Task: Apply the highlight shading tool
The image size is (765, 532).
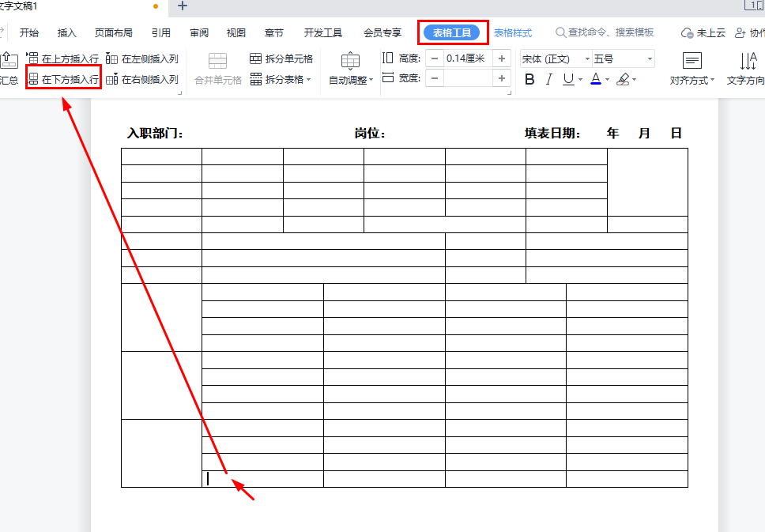Action: pos(623,79)
